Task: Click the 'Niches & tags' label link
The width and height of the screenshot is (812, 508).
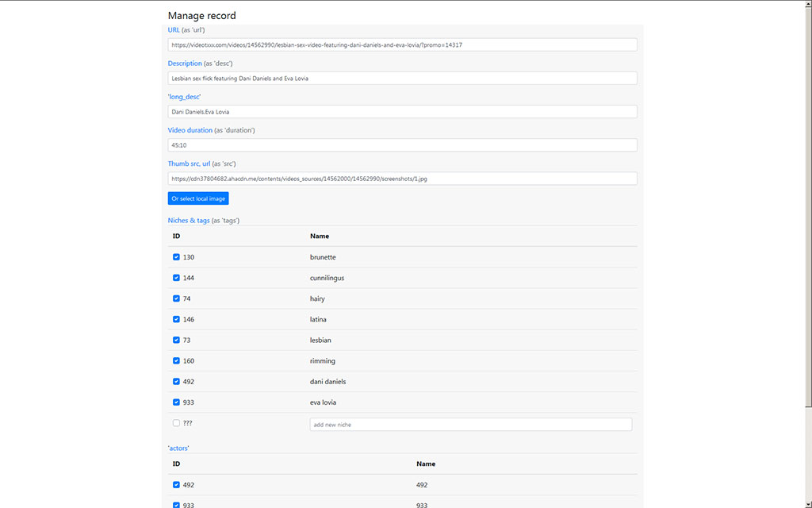Action: [x=189, y=221]
